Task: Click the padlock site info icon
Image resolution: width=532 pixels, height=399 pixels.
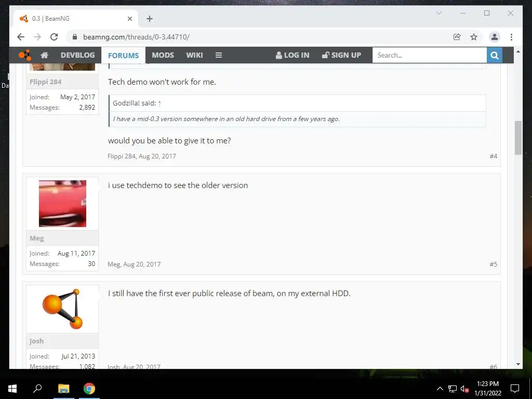Action: point(75,37)
